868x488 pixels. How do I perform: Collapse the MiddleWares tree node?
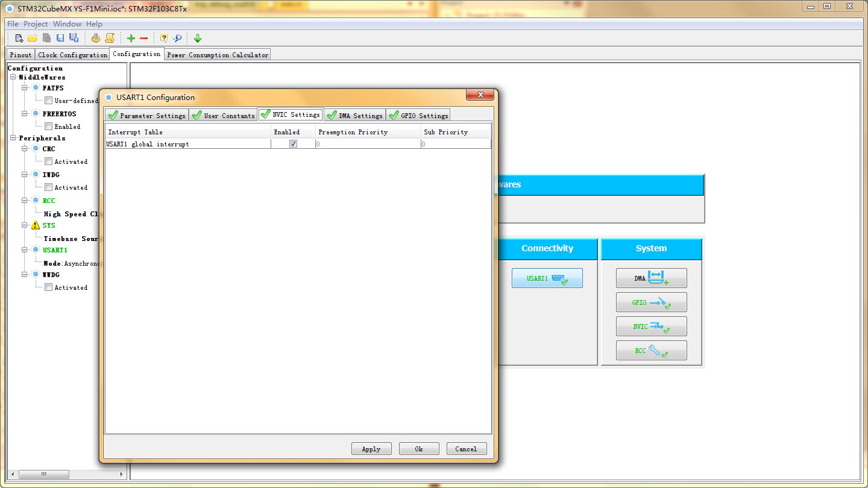(13, 77)
